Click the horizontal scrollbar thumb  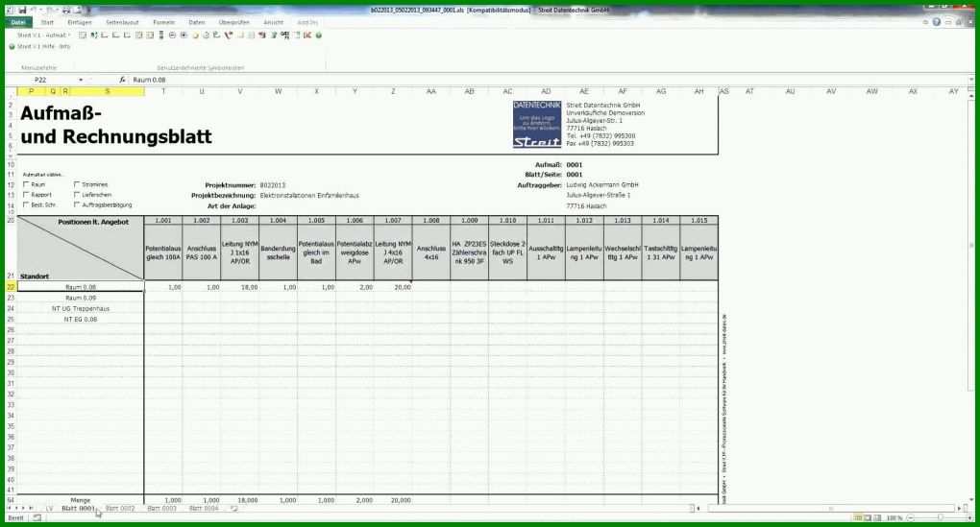(830, 509)
